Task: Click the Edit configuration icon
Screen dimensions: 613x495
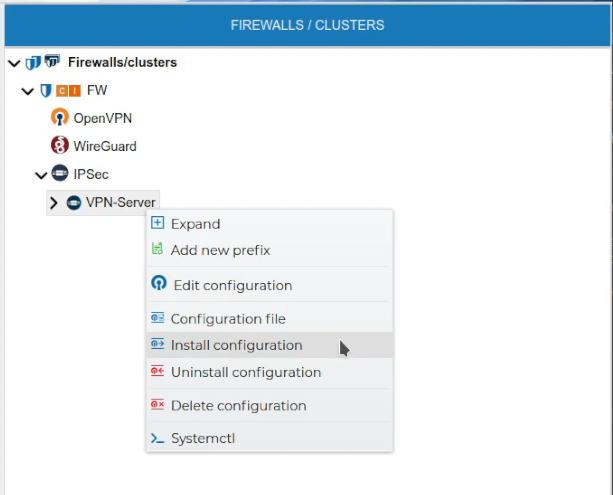Action: tap(157, 285)
